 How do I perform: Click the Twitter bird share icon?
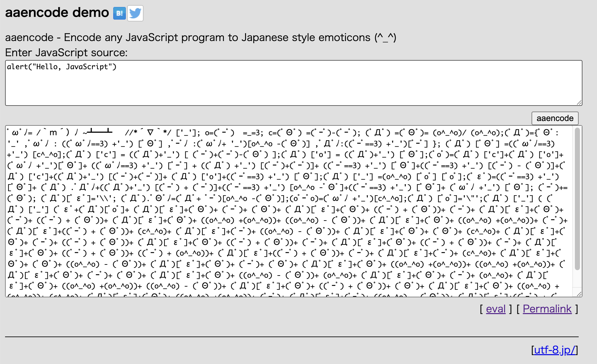point(135,13)
